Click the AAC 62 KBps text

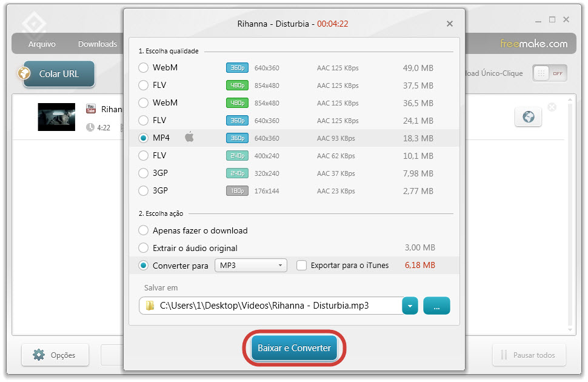336,156
